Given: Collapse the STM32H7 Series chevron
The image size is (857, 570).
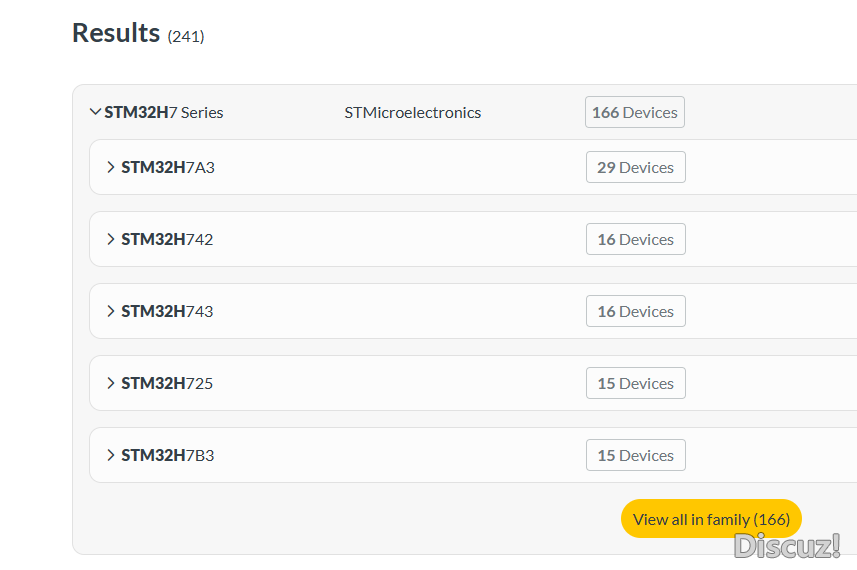Looking at the screenshot, I should [95, 112].
